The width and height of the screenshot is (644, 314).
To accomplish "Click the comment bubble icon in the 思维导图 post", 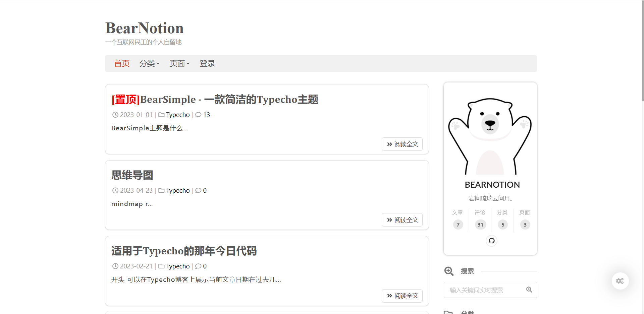I will (x=198, y=190).
